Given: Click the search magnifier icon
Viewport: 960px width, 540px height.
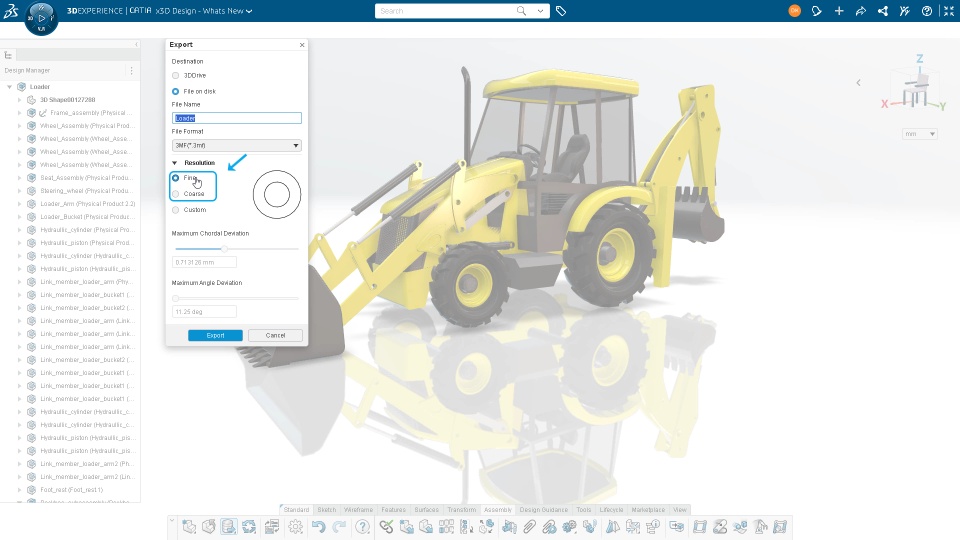Looking at the screenshot, I should [x=521, y=10].
